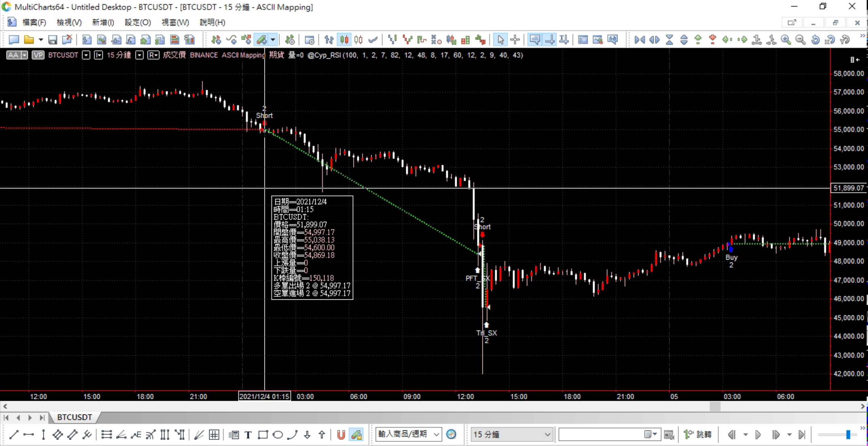Screen dimensions: 868x446
Task: Click the 跳轉 jump button
Action: [x=698, y=434]
